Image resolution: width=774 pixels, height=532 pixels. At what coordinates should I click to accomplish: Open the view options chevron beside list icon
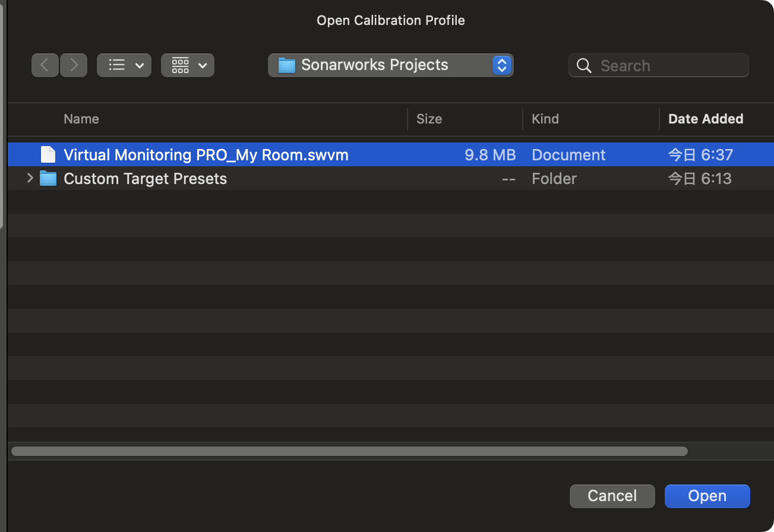pos(140,65)
